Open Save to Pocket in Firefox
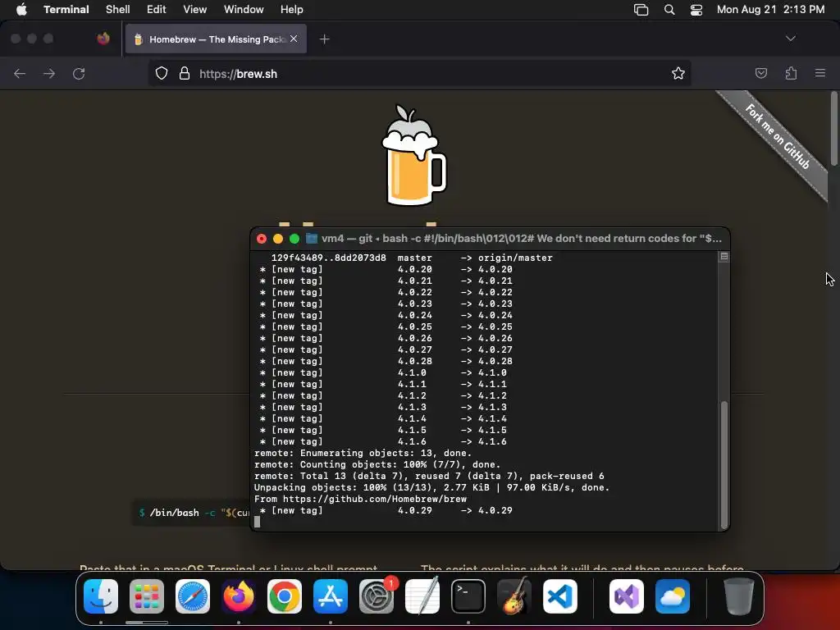Viewport: 840px width, 630px height. [x=760, y=73]
